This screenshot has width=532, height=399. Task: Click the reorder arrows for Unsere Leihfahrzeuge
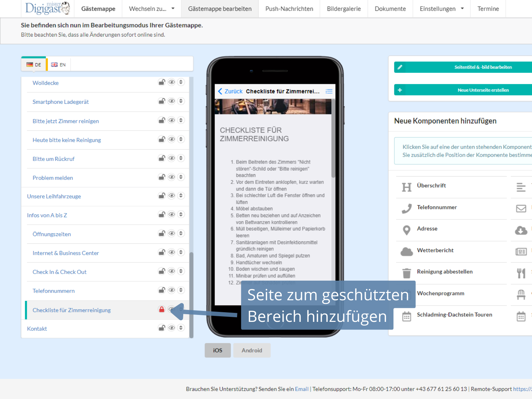tap(181, 196)
